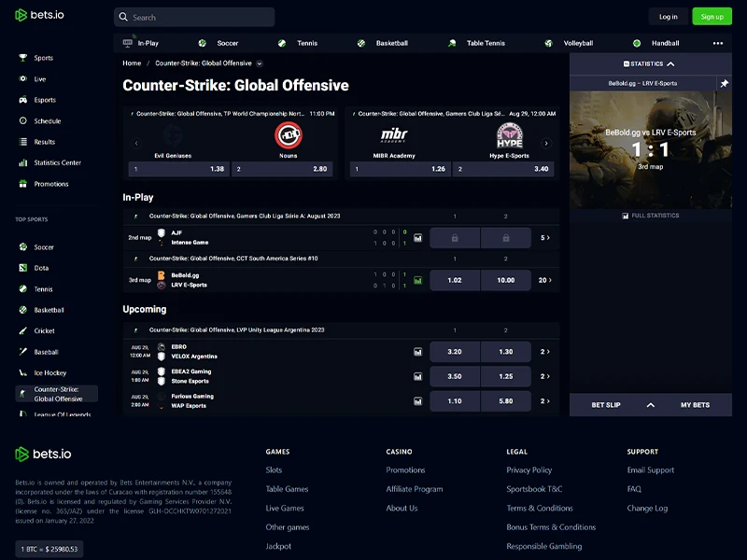Click the previous arrow on featured matches carousel
This screenshot has width=747, height=560.
(x=136, y=143)
